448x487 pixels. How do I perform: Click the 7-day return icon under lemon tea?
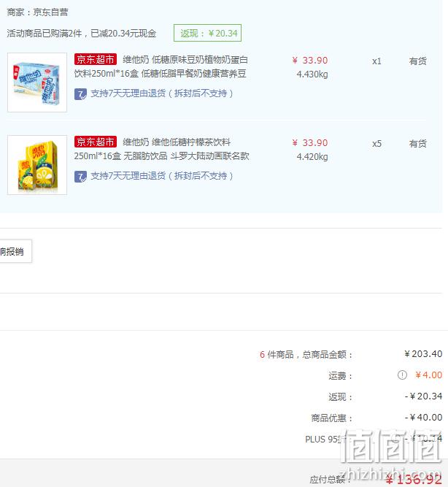tap(80, 177)
